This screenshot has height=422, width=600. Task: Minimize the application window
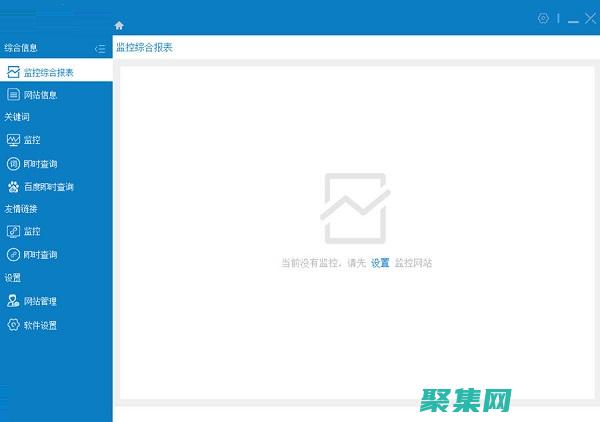point(574,18)
